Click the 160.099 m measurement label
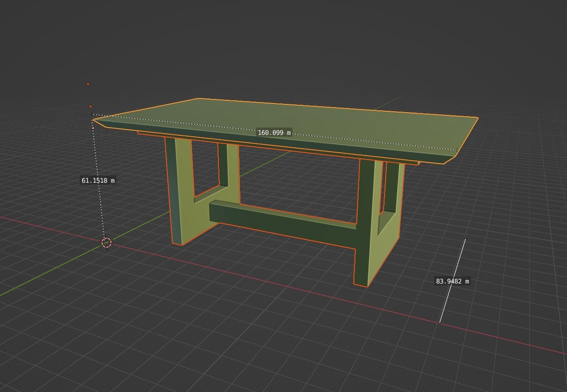 point(274,133)
